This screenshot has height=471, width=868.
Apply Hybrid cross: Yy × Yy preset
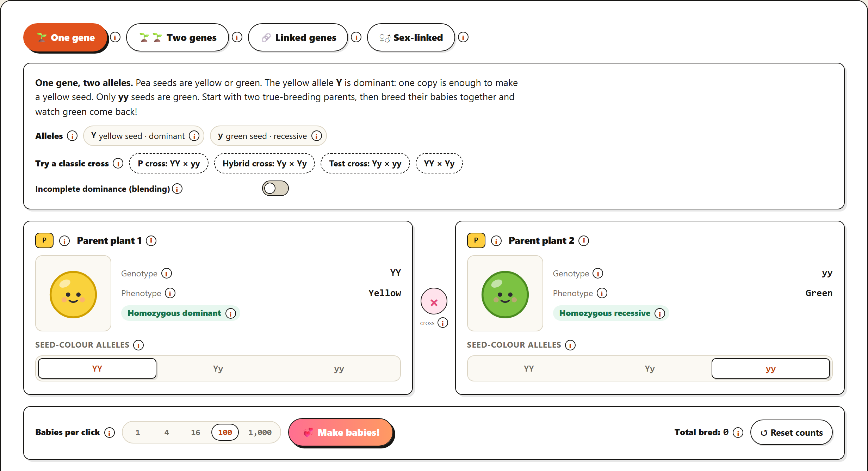(x=265, y=164)
